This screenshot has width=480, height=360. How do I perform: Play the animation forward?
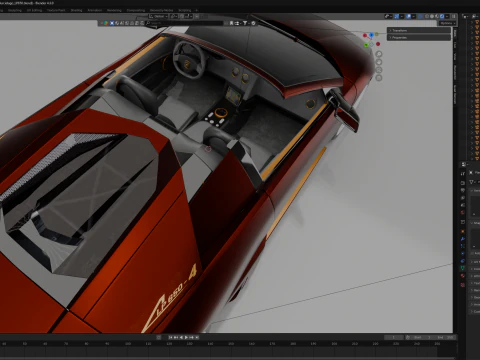pos(186,337)
